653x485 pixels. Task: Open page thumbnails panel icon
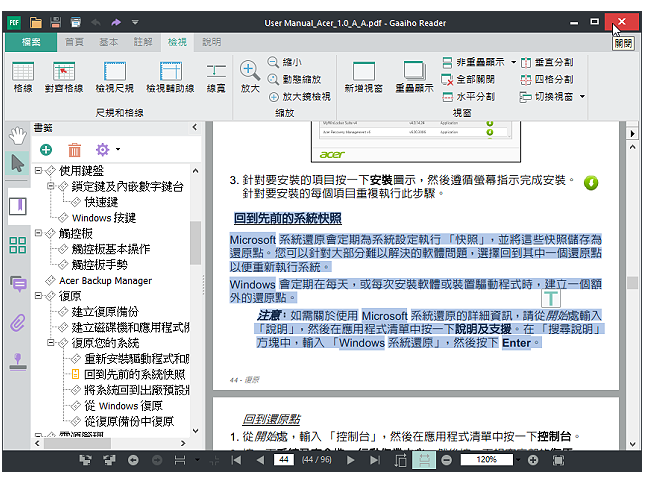[x=18, y=245]
